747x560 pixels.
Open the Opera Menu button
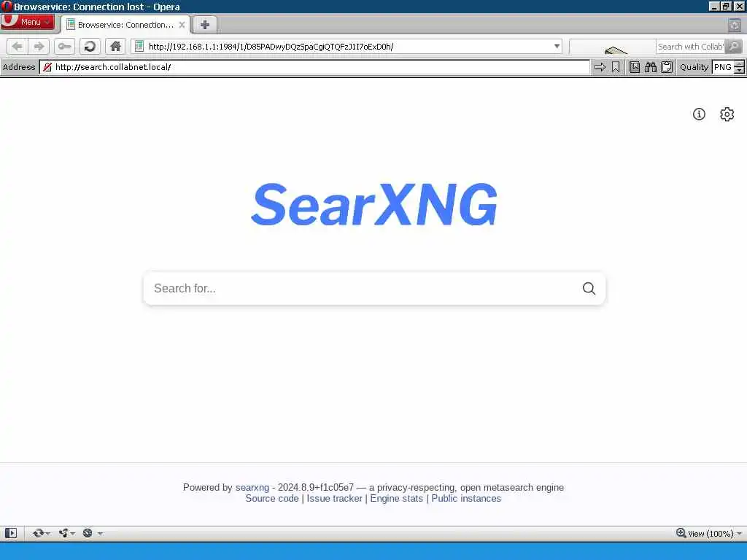click(x=27, y=22)
